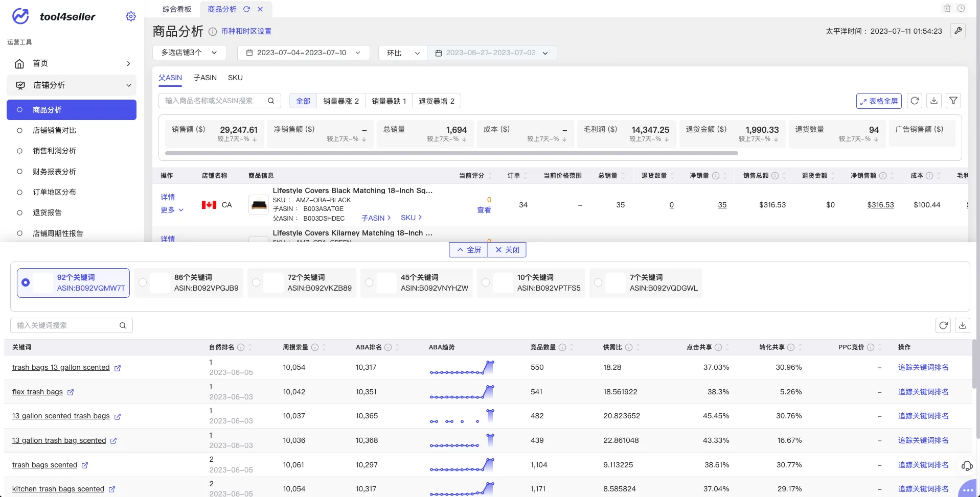
Task: Select ASIN B092VPTFS5 radio with 10 keywords
Action: [x=486, y=282]
